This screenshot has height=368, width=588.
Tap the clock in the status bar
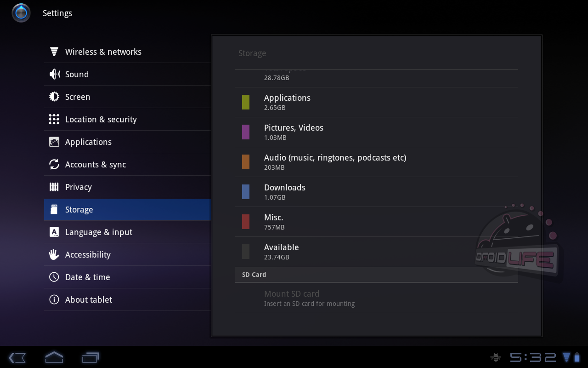point(533,357)
